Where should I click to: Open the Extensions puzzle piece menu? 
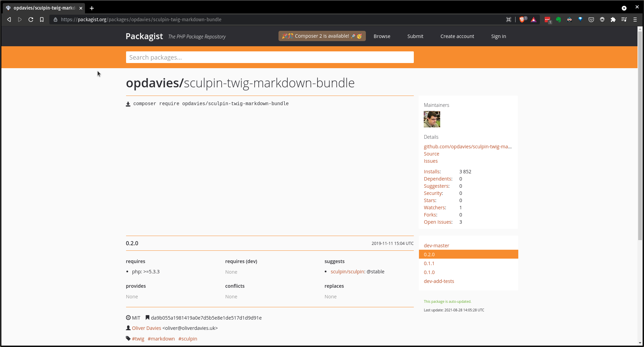point(613,20)
